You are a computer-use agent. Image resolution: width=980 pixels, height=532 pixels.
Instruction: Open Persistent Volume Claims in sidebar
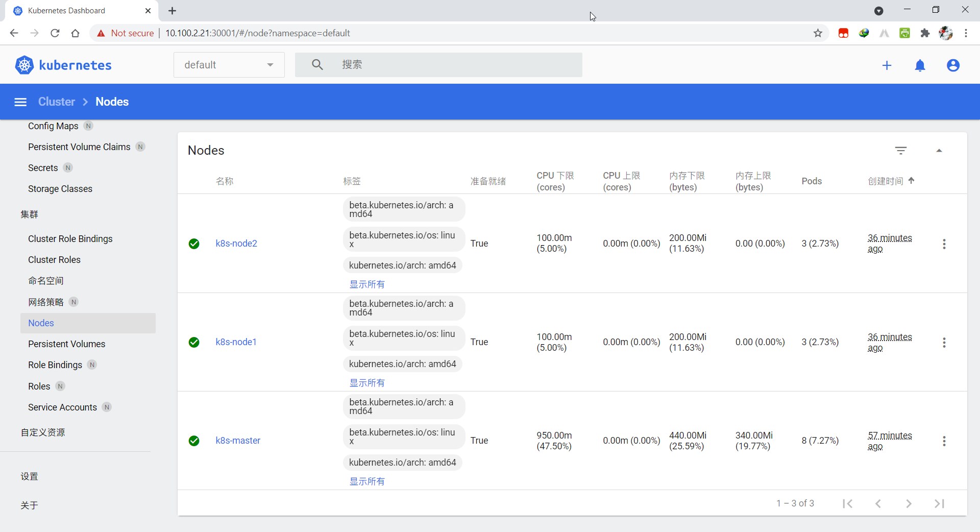79,147
